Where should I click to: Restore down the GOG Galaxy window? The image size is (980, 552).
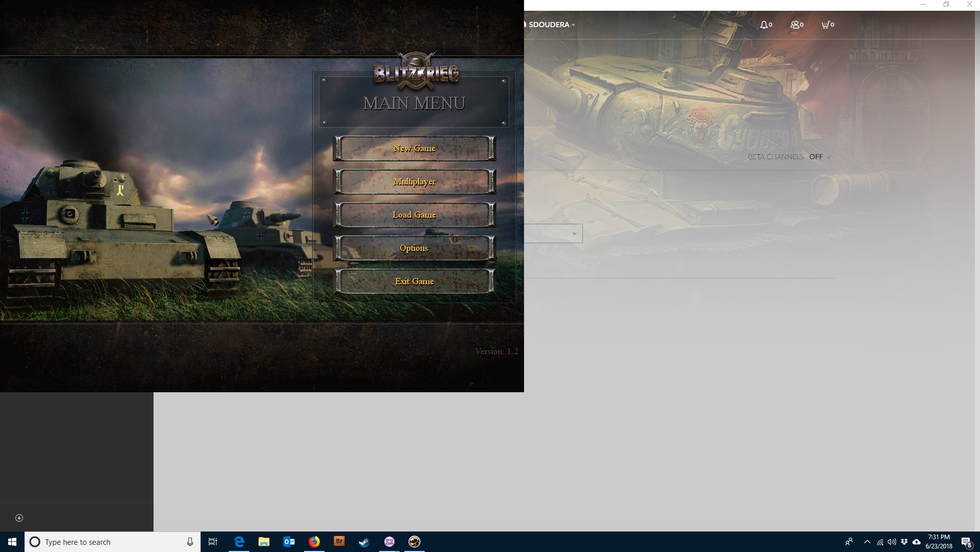point(946,5)
